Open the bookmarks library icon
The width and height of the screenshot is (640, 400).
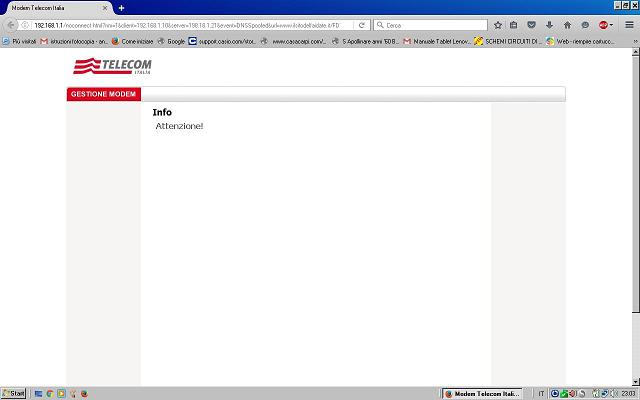(513, 25)
